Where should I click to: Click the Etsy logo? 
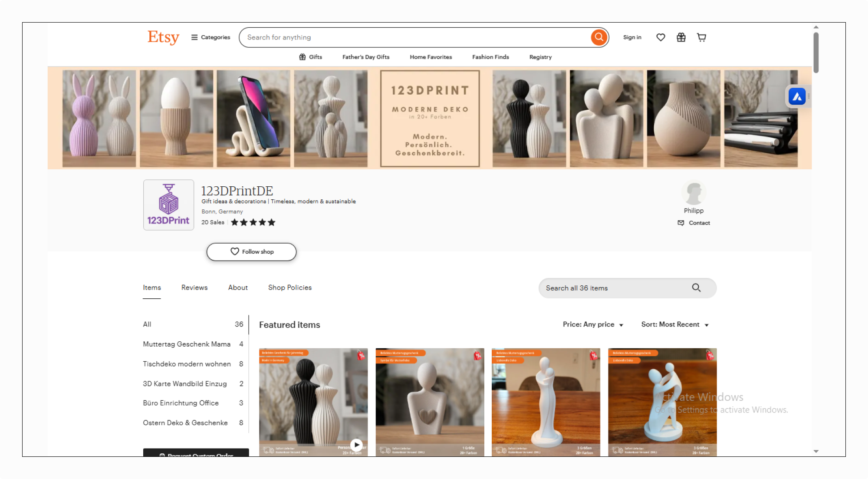[x=163, y=37]
